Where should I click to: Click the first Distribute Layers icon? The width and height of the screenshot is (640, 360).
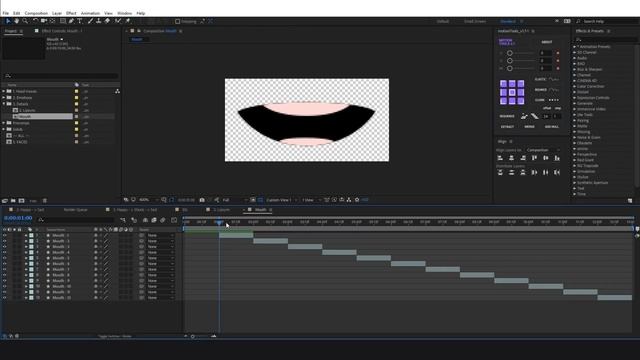(500, 173)
